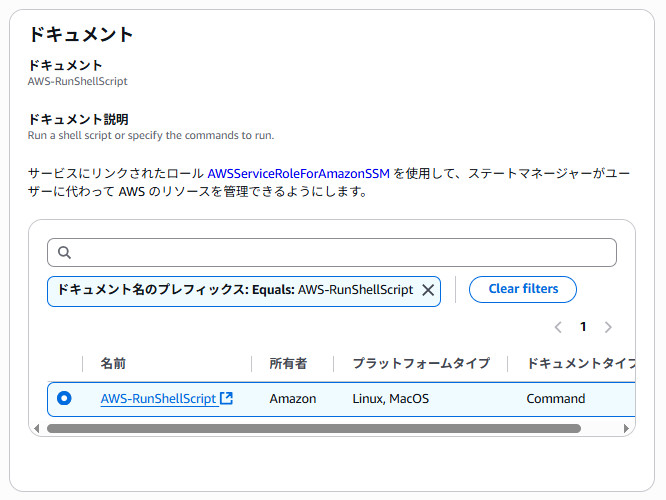Image resolution: width=666 pixels, height=500 pixels.
Task: Click the ドキュメント説明 label
Action: point(78,119)
